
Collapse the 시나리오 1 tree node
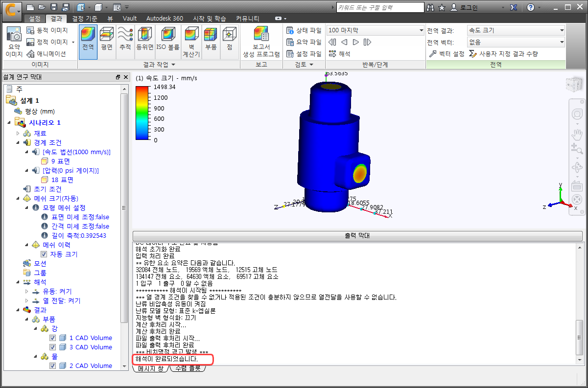[9, 122]
